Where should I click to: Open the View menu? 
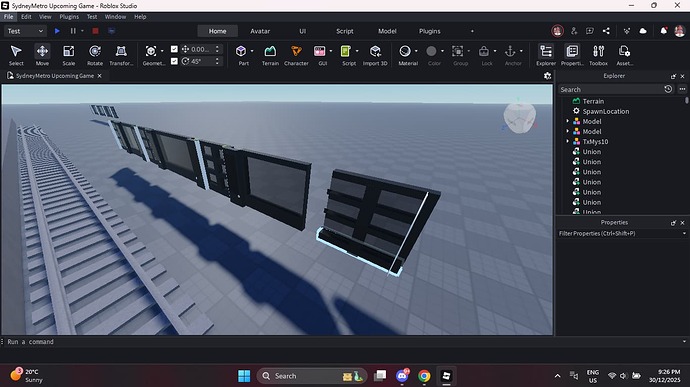(x=45, y=17)
